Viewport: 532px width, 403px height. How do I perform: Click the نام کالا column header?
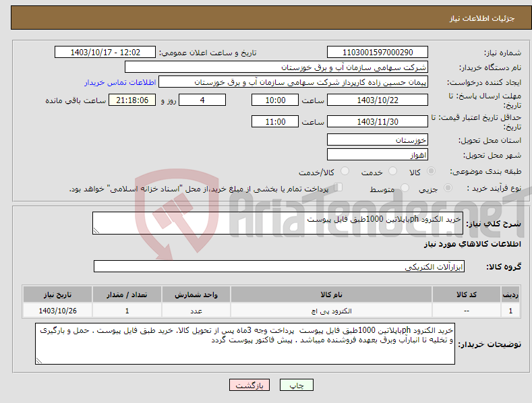331,294
